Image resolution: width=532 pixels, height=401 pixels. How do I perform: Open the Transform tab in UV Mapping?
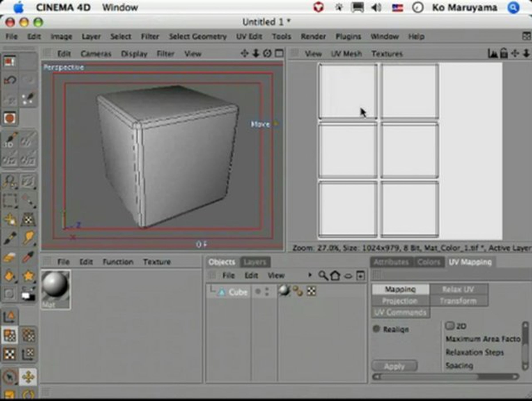[458, 301]
